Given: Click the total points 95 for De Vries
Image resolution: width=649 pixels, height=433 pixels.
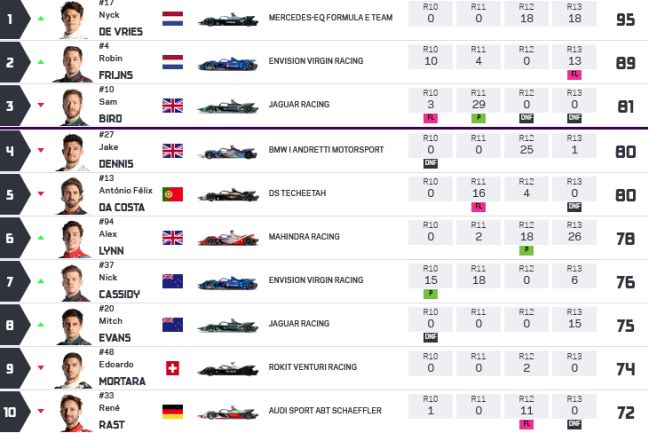Looking at the screenshot, I should [625, 19].
